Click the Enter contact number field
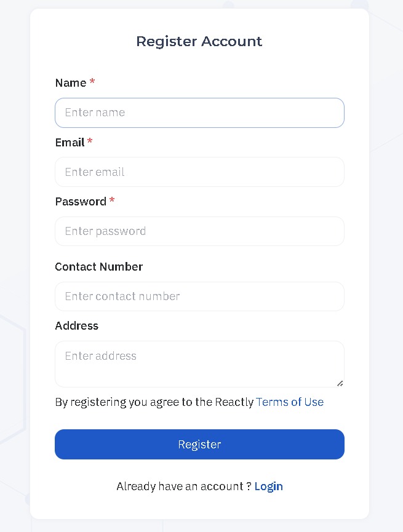This screenshot has width=403, height=532. (199, 296)
